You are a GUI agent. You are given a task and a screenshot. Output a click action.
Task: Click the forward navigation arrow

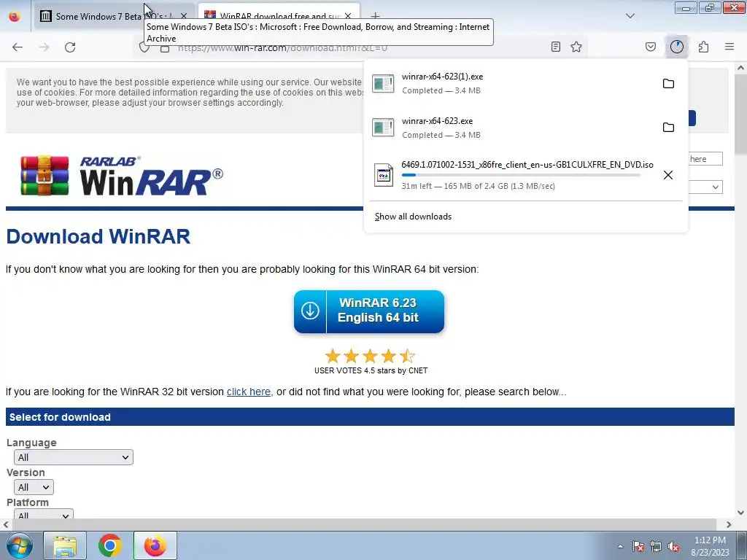pos(44,47)
